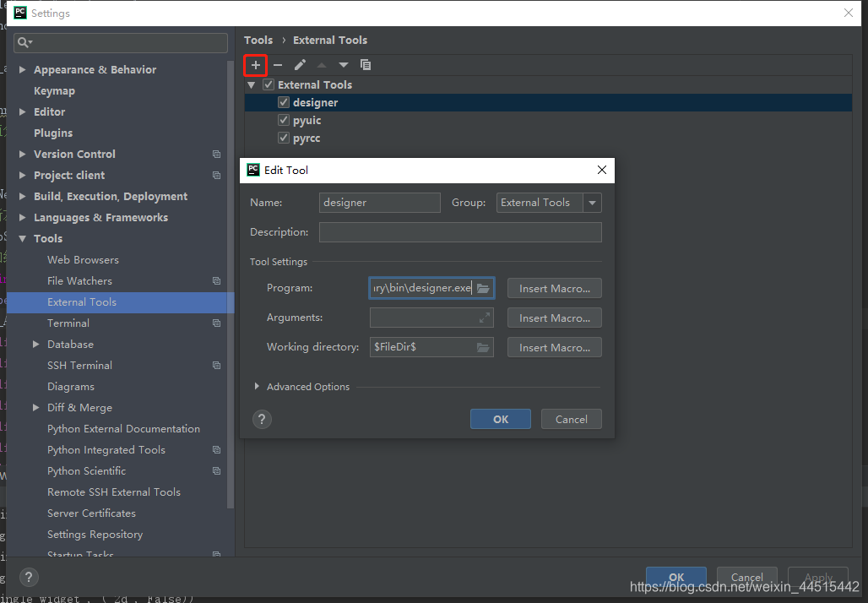The height and width of the screenshot is (603, 868).
Task: Select Server Certificates item
Action: click(91, 513)
